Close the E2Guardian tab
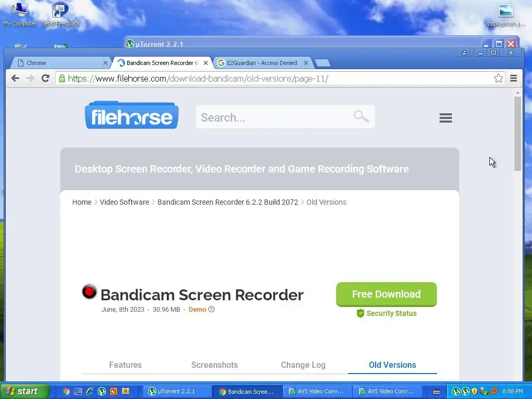The height and width of the screenshot is (399, 532). [x=306, y=63]
